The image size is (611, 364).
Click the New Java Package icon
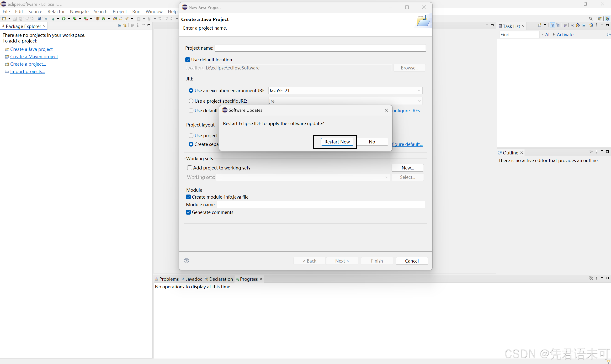point(98,19)
